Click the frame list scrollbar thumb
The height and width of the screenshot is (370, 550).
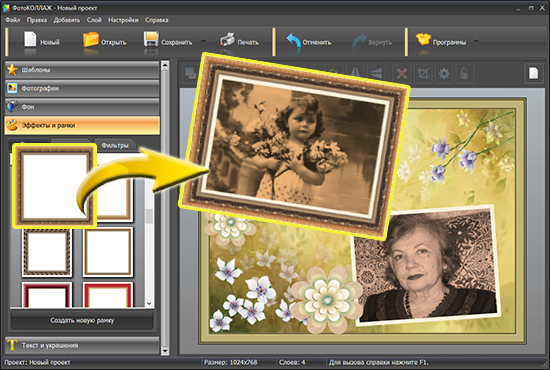[149, 216]
